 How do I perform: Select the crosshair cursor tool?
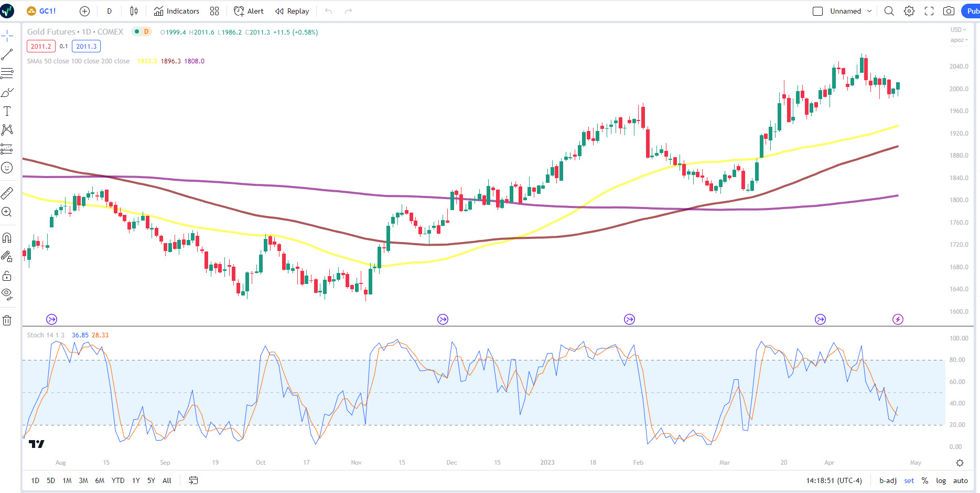7,36
